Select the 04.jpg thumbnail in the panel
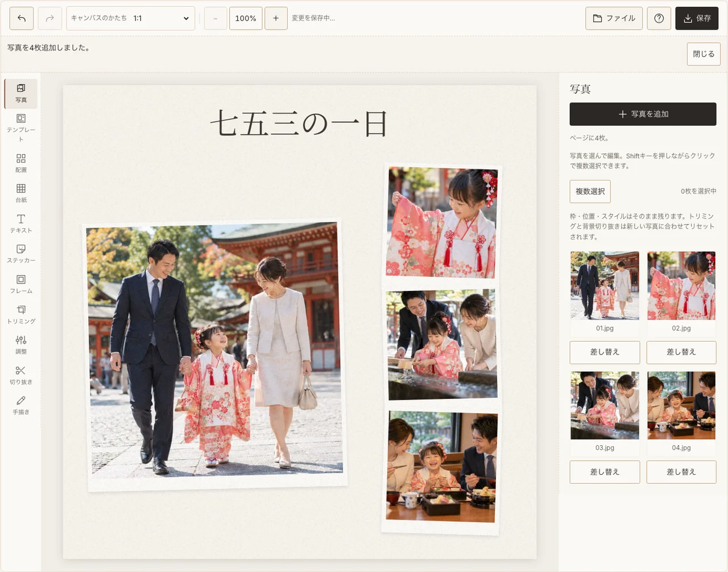Viewport: 728px width, 572px height. [681, 405]
